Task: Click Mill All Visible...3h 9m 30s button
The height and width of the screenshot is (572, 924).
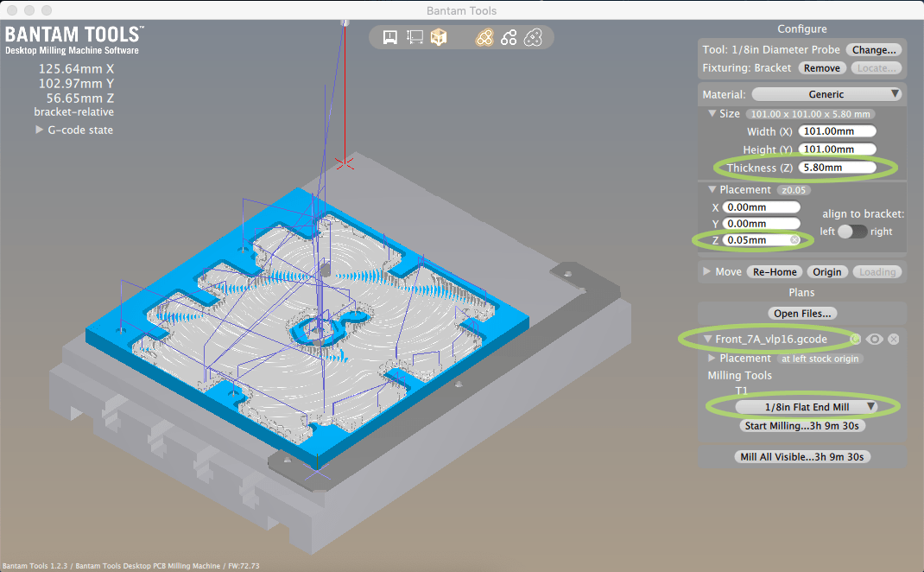Action: pos(802,457)
